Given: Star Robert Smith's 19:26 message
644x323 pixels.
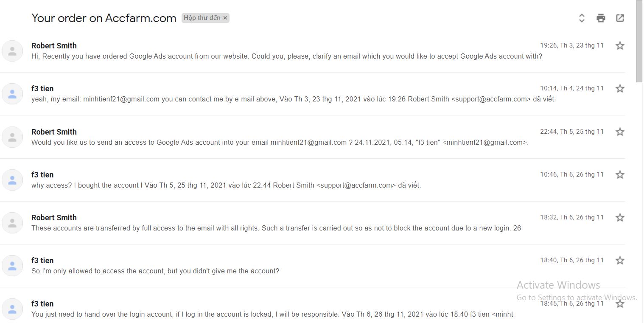Looking at the screenshot, I should 620,45.
